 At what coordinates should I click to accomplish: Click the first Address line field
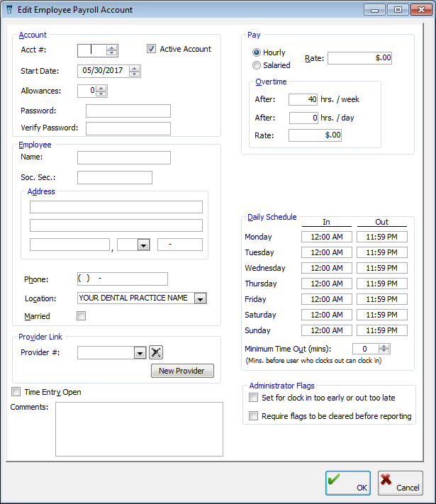coord(116,207)
